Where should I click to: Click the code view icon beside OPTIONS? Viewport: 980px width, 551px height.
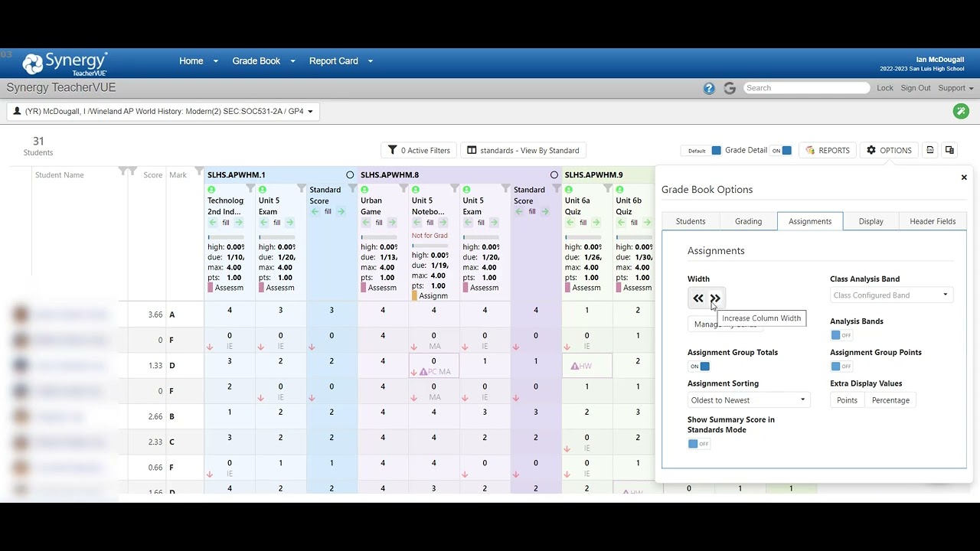(x=930, y=150)
